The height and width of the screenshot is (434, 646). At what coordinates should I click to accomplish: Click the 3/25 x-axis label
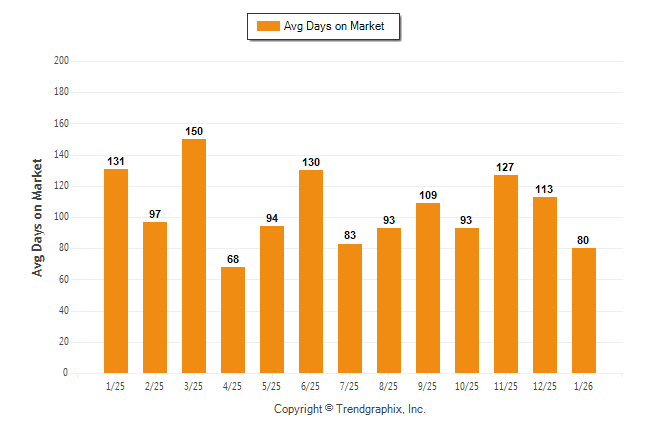pyautogui.click(x=194, y=386)
